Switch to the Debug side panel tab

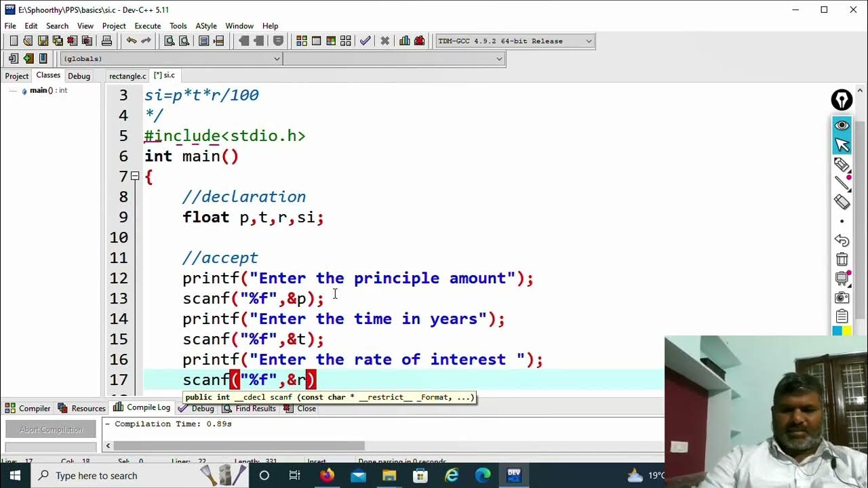pos(79,76)
